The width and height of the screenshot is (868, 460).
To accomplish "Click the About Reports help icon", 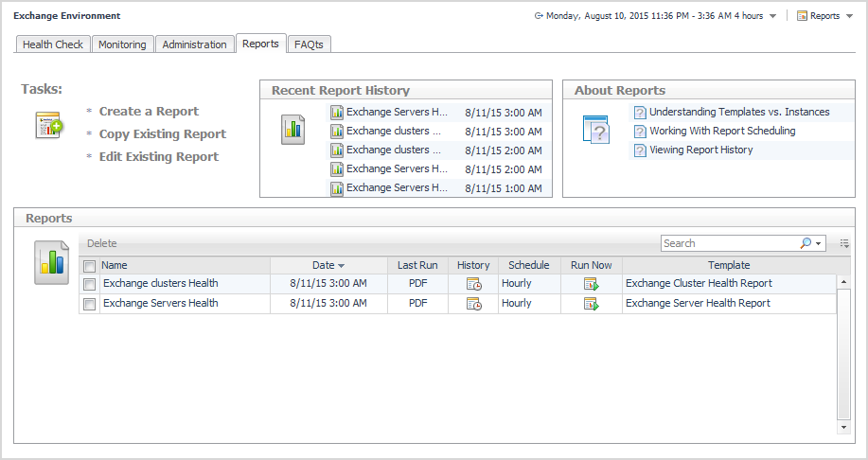I will coord(595,130).
